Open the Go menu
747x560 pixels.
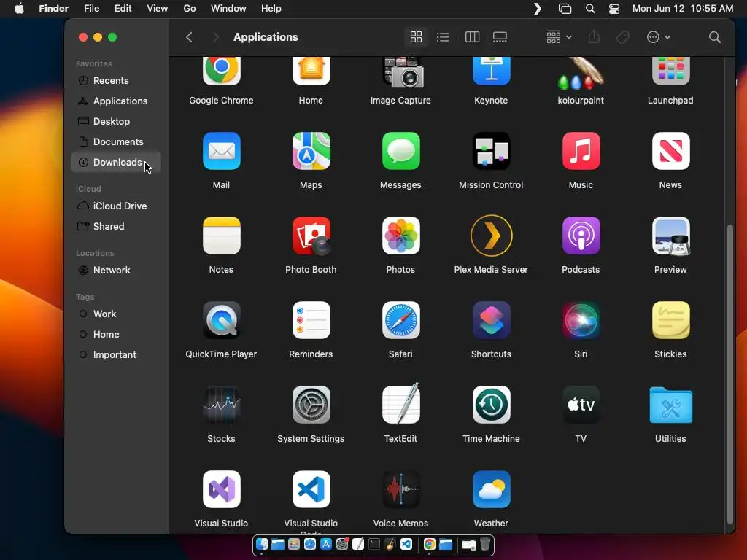[190, 9]
